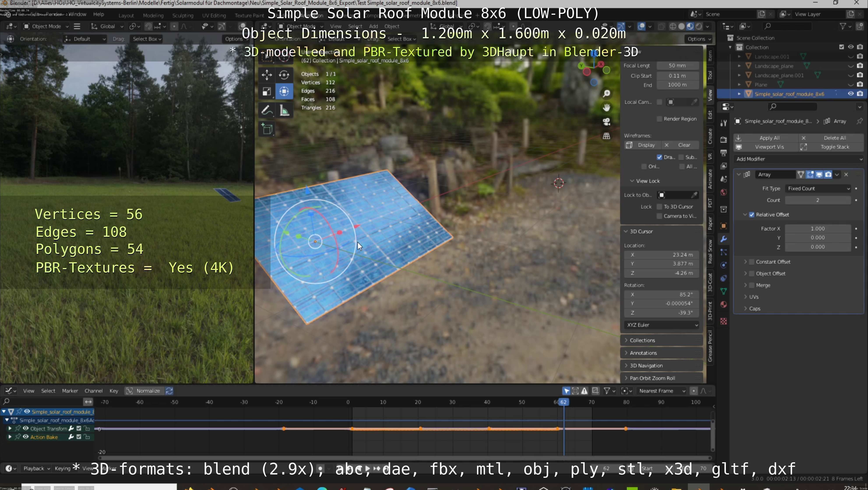Open the Fit Type dropdown
Screen dimensions: 868x490
(818, 189)
